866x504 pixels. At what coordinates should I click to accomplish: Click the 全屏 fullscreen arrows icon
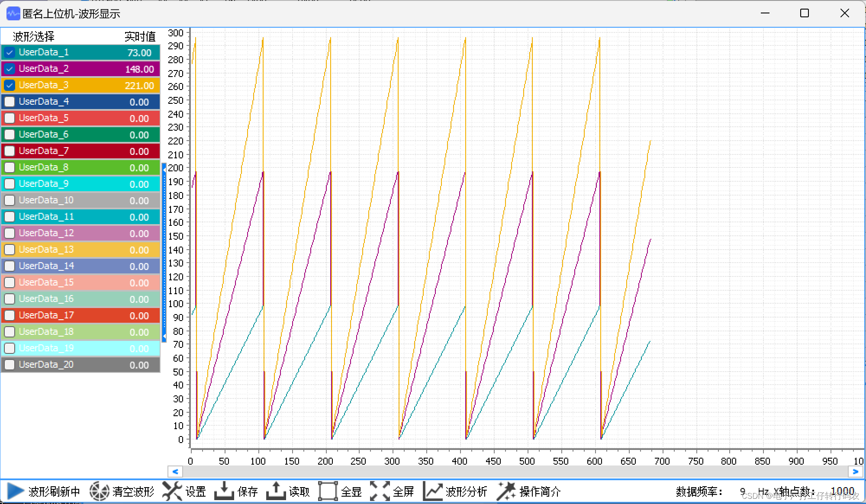click(x=380, y=491)
